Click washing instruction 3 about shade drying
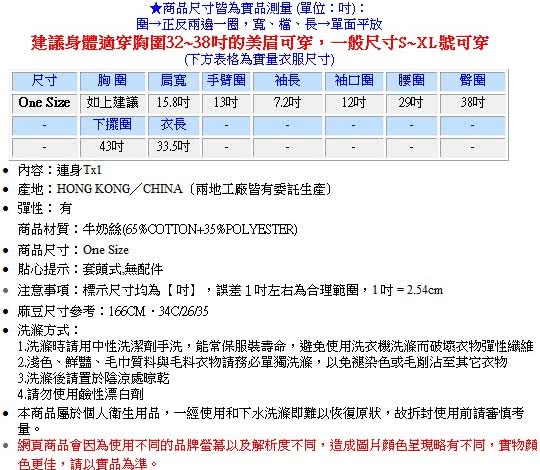This screenshot has height=470, width=540. [93, 378]
